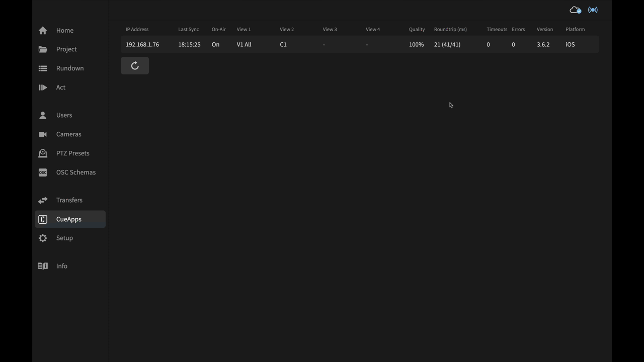Click the Version column header
Image resolution: width=644 pixels, height=362 pixels.
pyautogui.click(x=545, y=29)
